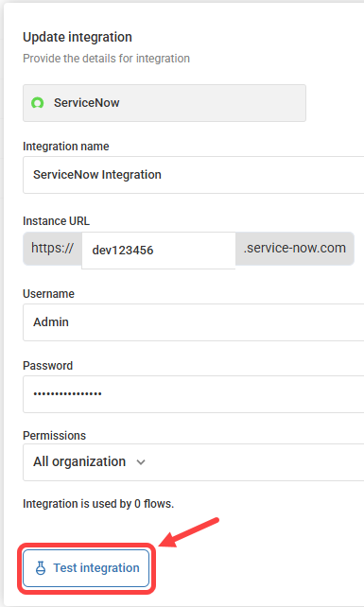Click the 'Integration name' label
The image size is (364, 607).
click(66, 147)
